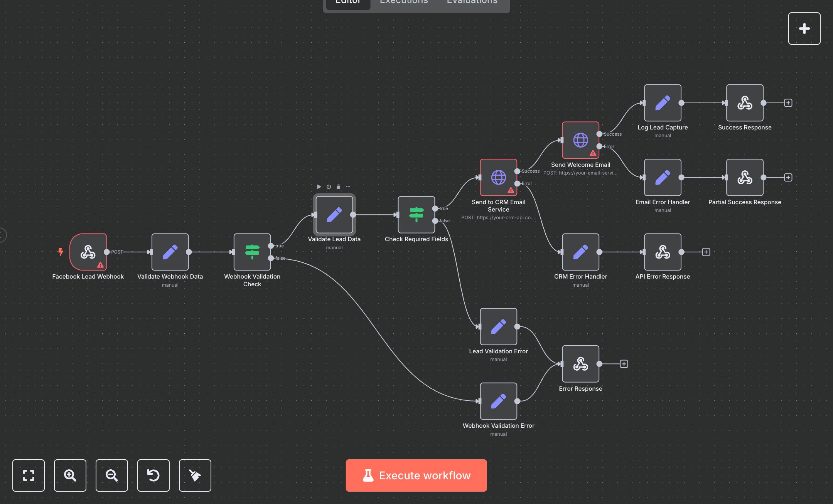This screenshot has height=504, width=833.
Task: Open the add node panel with the top-right plus
Action: pyautogui.click(x=804, y=28)
